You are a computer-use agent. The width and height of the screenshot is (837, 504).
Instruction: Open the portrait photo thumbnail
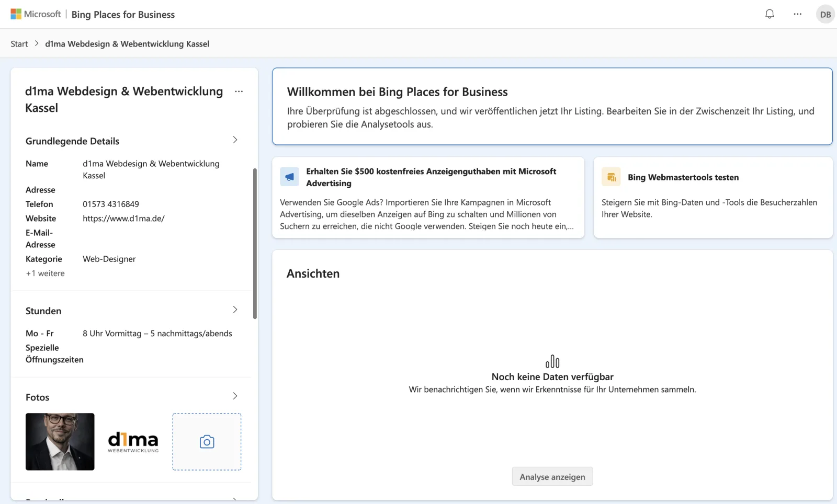pyautogui.click(x=60, y=442)
